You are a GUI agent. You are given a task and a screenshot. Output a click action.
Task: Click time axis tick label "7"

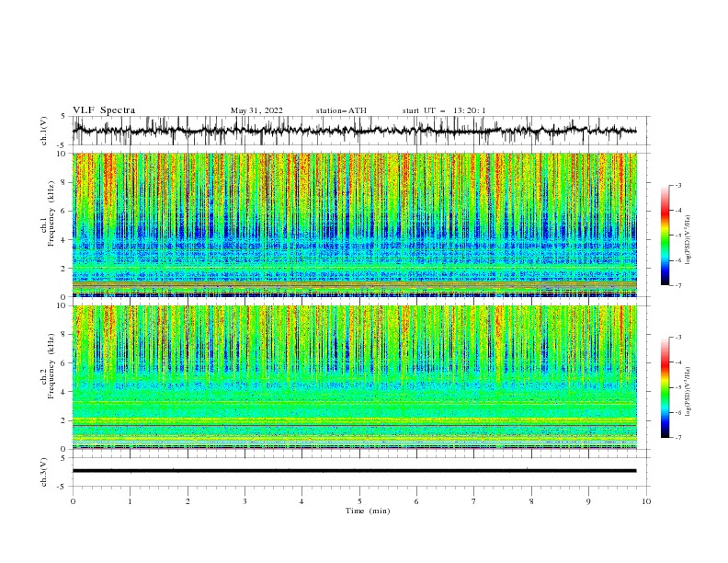click(x=474, y=501)
